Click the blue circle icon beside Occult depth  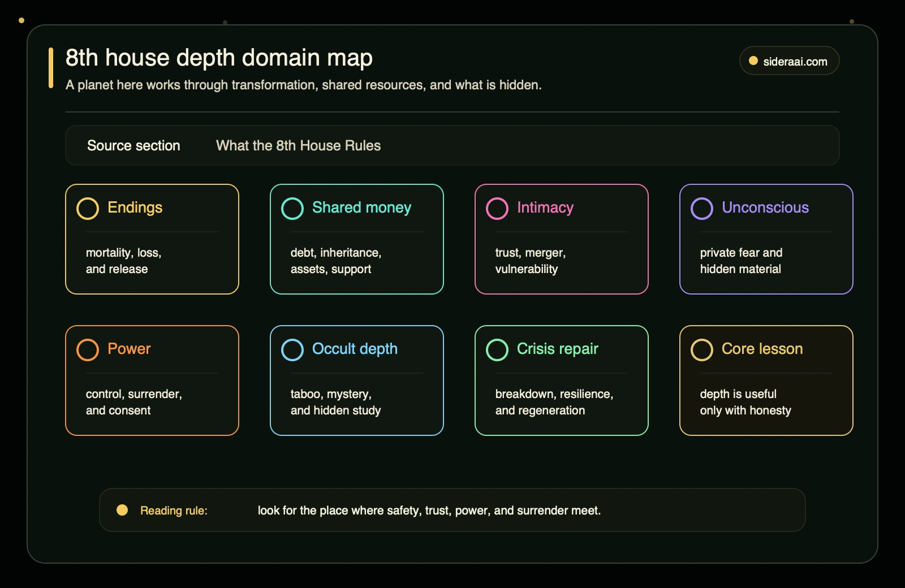click(292, 350)
